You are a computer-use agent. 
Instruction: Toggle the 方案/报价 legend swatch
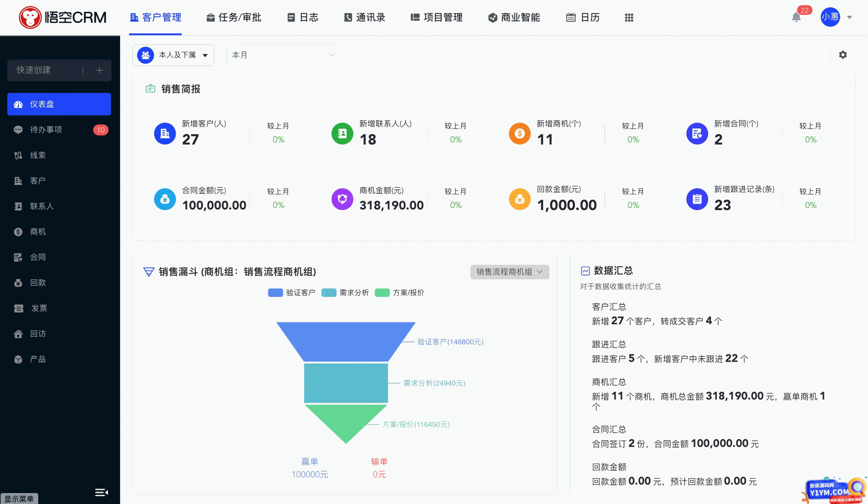click(x=382, y=293)
